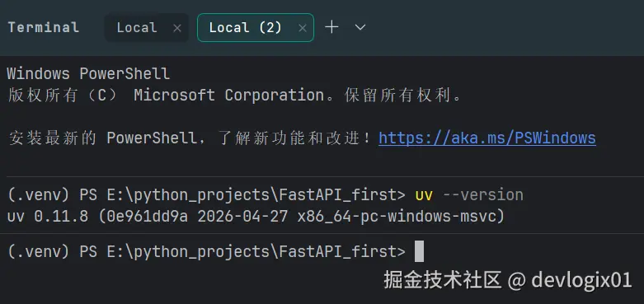Click the Terminal panel title
Image resolution: width=644 pixels, height=304 pixels.
tap(44, 27)
